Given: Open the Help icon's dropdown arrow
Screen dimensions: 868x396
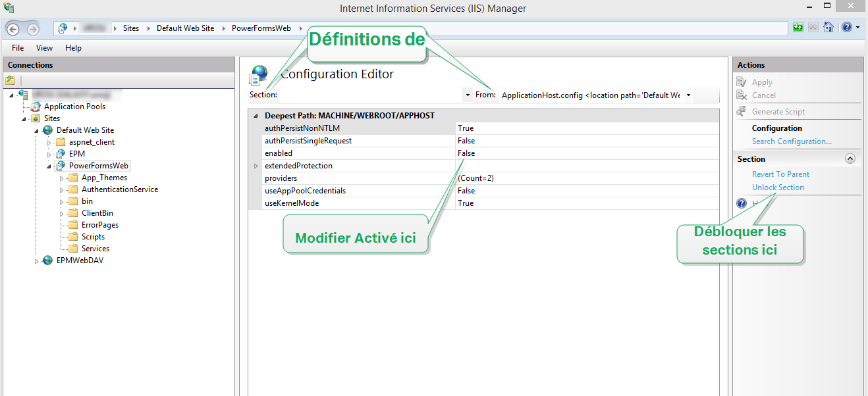Looking at the screenshot, I should pyautogui.click(x=857, y=28).
